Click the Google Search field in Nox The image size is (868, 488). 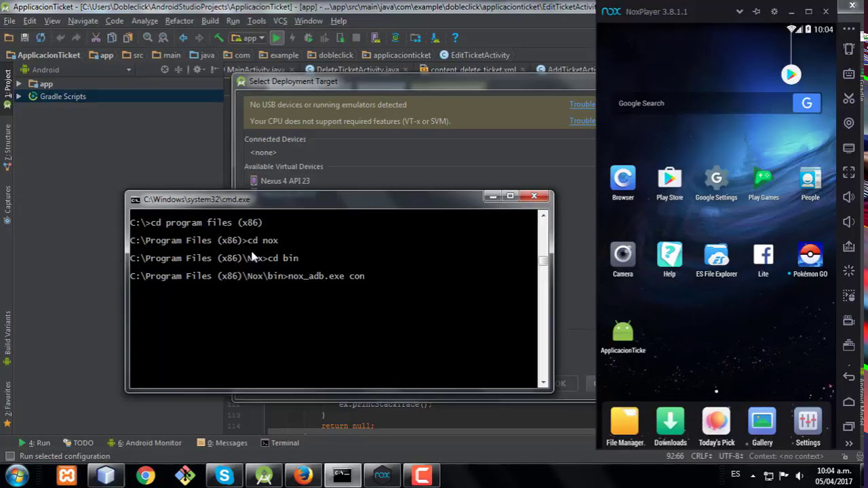coord(704,103)
